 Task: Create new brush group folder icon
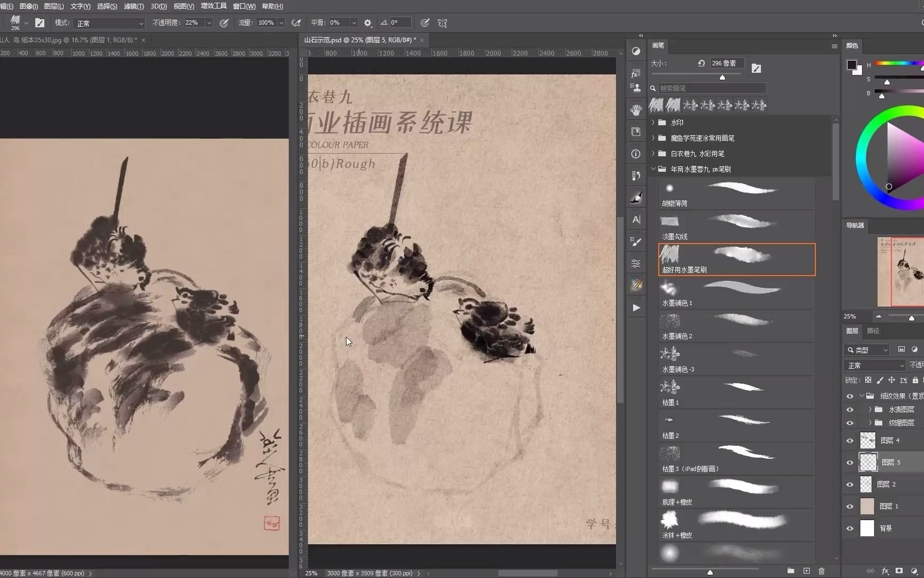(x=791, y=571)
